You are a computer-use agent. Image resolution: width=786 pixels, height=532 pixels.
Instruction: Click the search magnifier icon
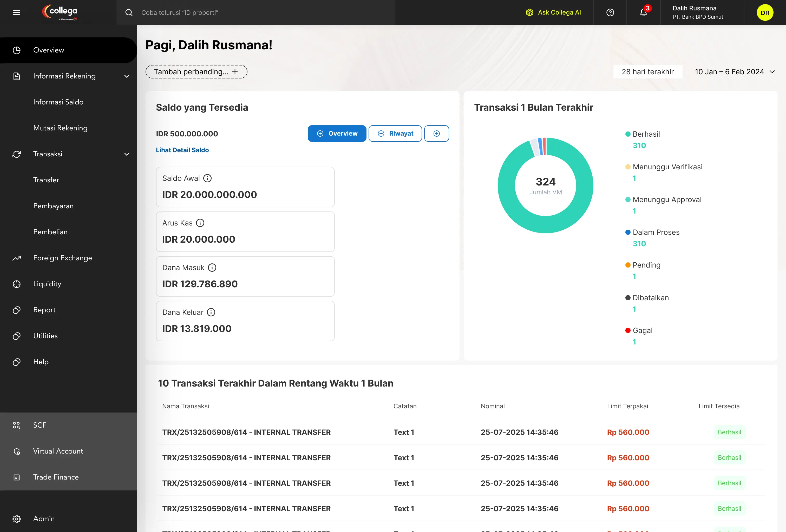(x=129, y=12)
